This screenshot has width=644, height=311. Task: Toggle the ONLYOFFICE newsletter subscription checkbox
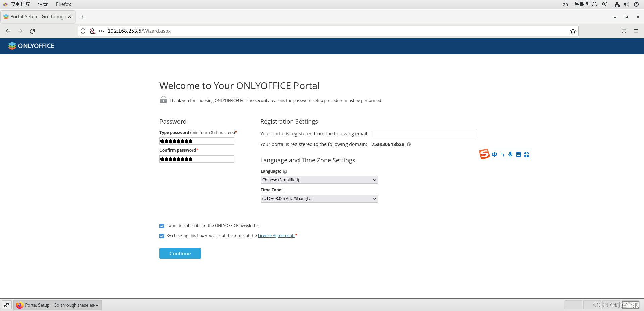[x=162, y=226]
